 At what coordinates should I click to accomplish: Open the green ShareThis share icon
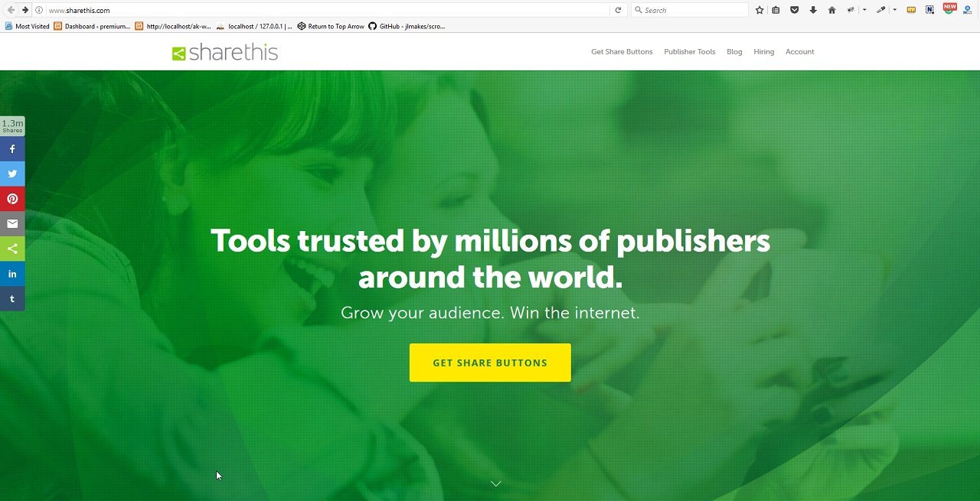pyautogui.click(x=12, y=249)
